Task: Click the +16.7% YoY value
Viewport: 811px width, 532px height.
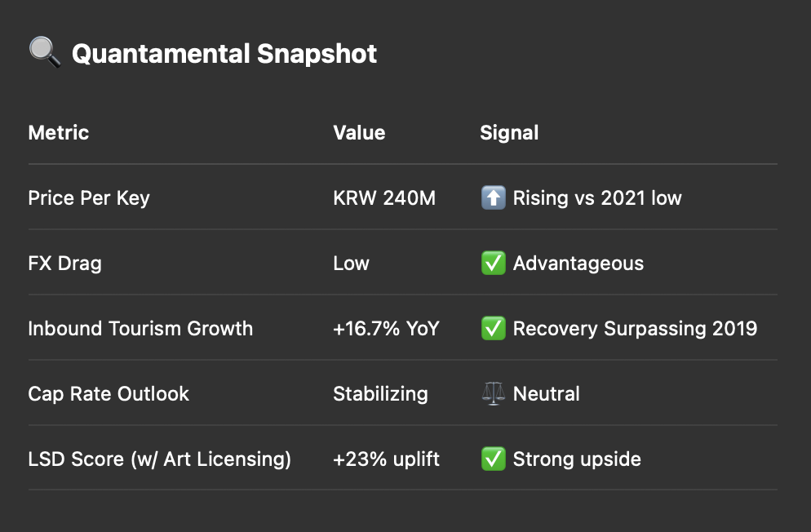Action: 387,328
